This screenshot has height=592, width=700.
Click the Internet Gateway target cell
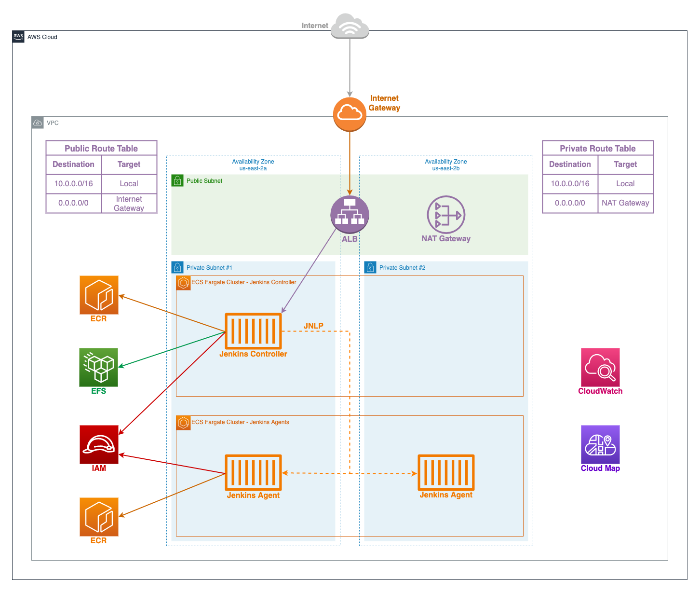pos(129,203)
